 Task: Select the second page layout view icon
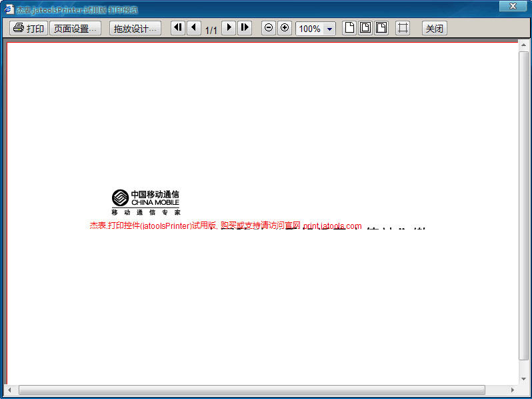pos(365,27)
